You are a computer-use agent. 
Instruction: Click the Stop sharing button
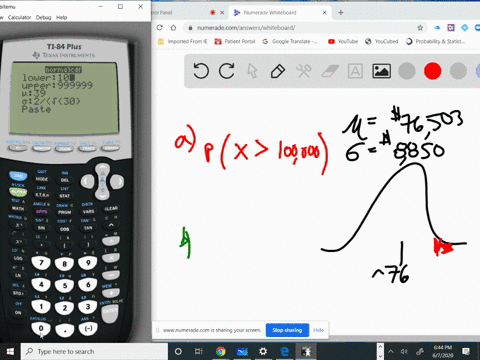pyautogui.click(x=287, y=330)
